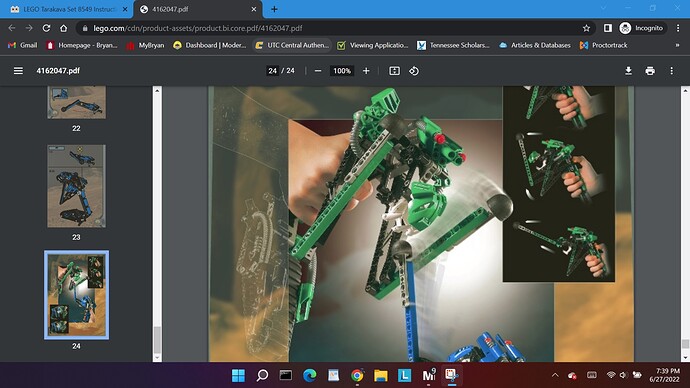This screenshot has width=690, height=388.
Task: Select the page 23 thumbnail
Action: point(76,186)
